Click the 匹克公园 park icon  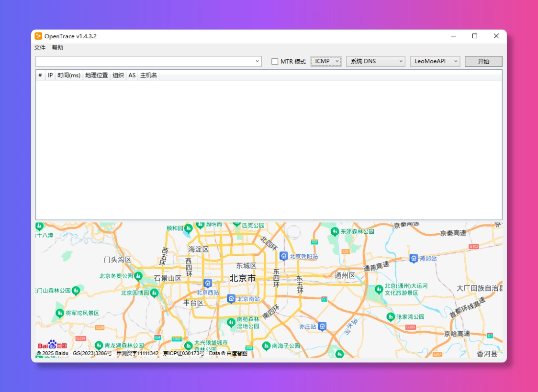(x=237, y=224)
